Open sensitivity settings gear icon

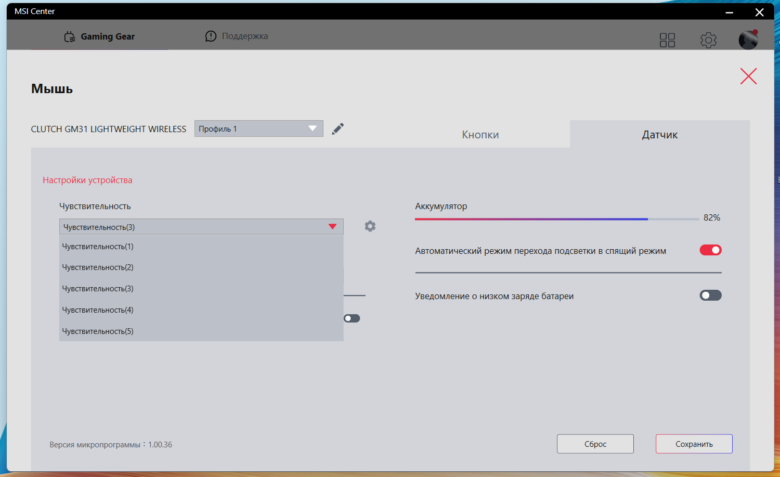tap(370, 226)
